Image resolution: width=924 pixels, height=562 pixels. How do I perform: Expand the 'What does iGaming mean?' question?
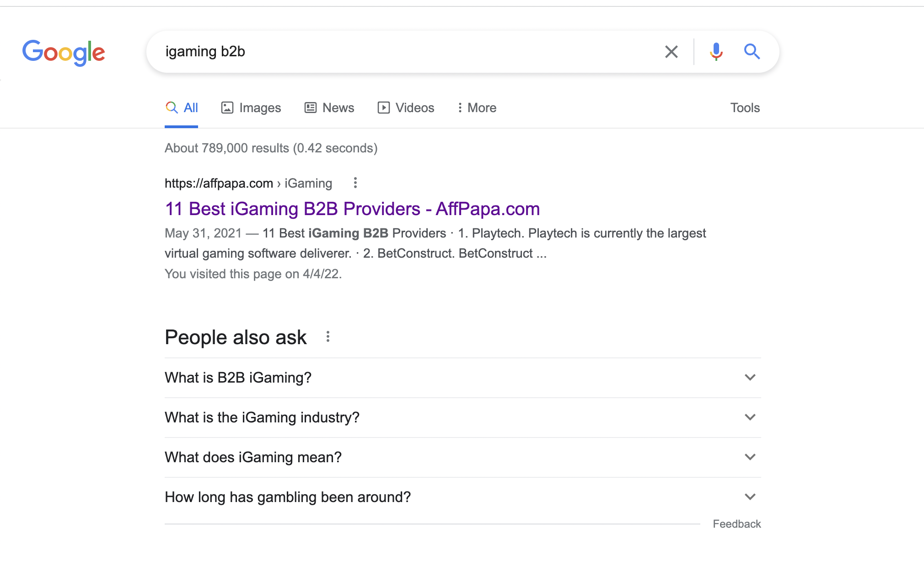click(x=462, y=457)
